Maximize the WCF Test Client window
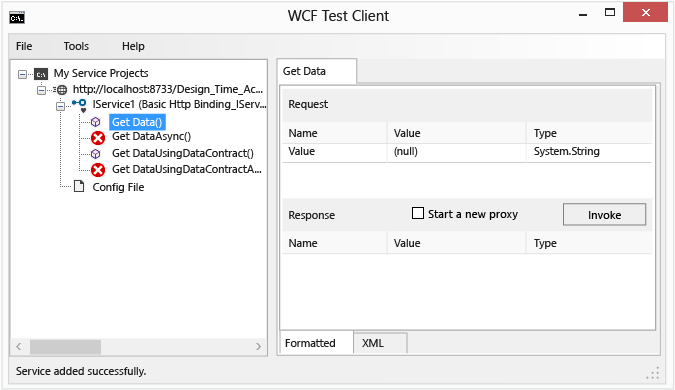 (610, 12)
